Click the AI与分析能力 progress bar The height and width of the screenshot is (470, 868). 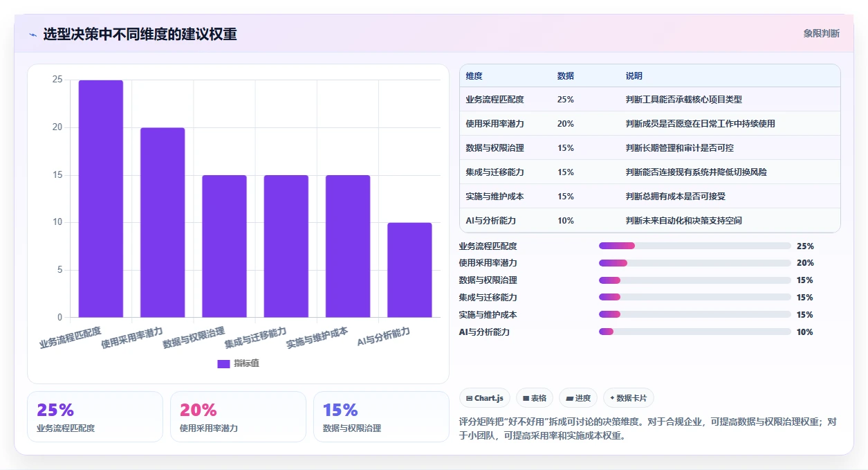695,332
